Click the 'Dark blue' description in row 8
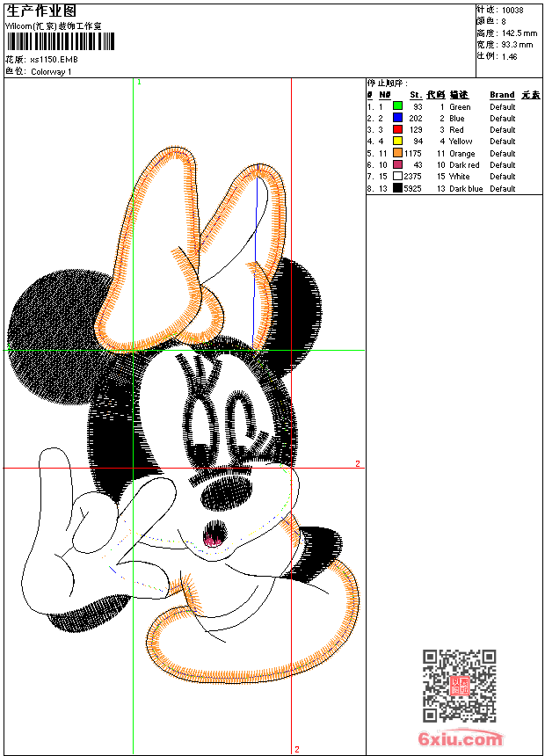The image size is (545, 756). tap(466, 189)
